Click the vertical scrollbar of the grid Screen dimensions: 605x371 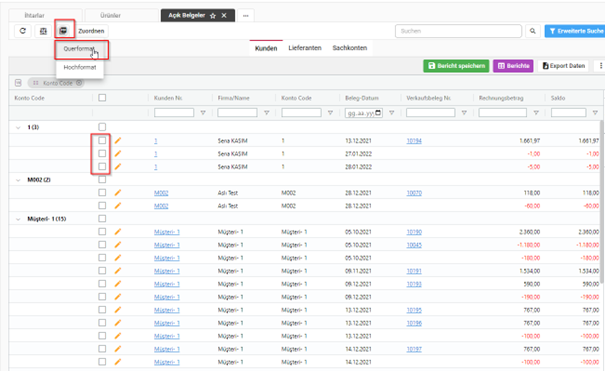[602, 201]
